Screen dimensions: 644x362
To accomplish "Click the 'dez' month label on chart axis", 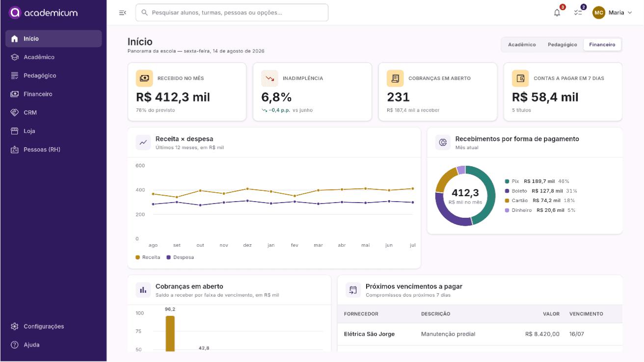I will tap(247, 245).
